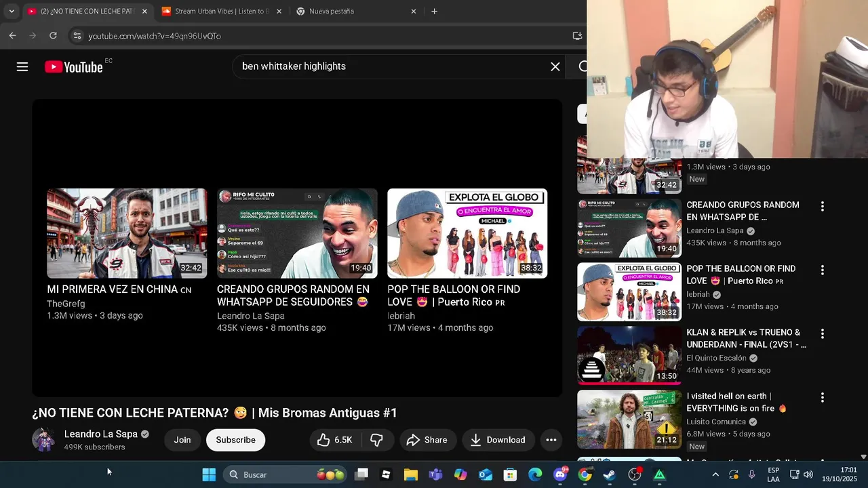View site information icon in address bar
The height and width of the screenshot is (488, 868).
click(77, 36)
